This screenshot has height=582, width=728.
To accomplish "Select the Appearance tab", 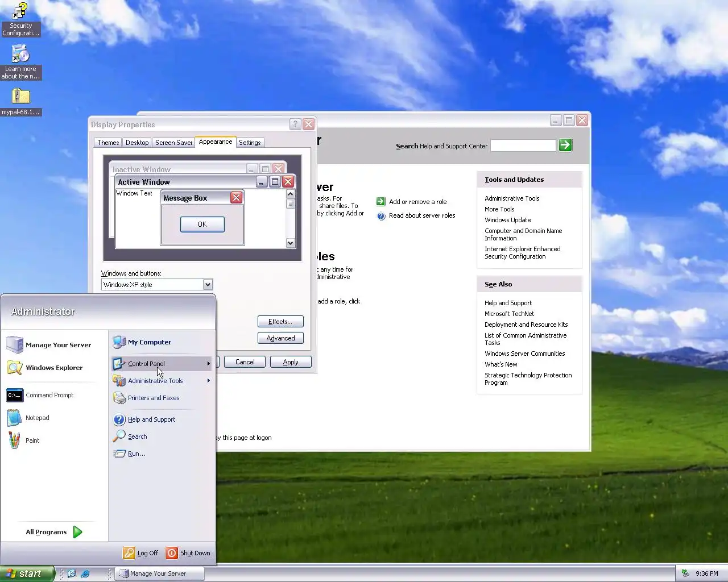I will coord(216,142).
